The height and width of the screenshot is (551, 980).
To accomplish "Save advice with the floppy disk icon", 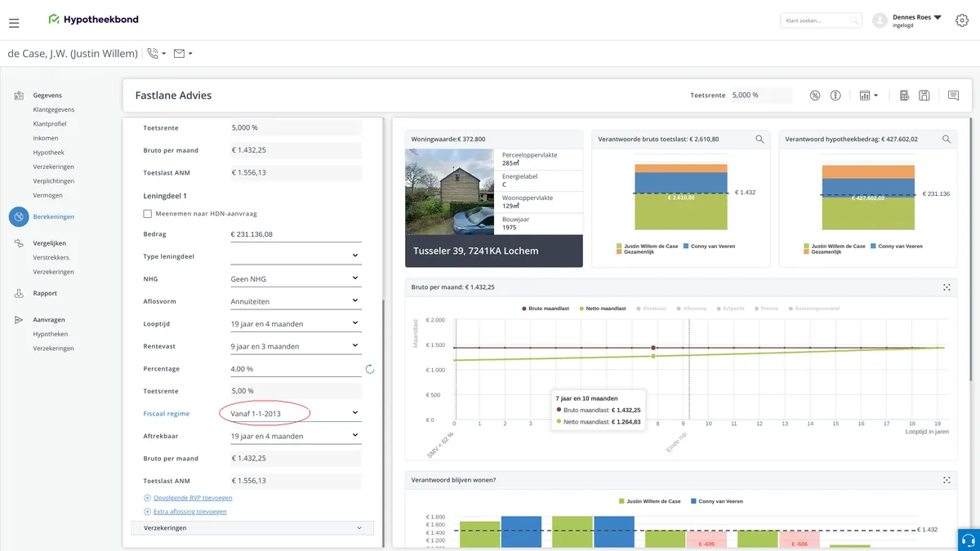I will [924, 96].
